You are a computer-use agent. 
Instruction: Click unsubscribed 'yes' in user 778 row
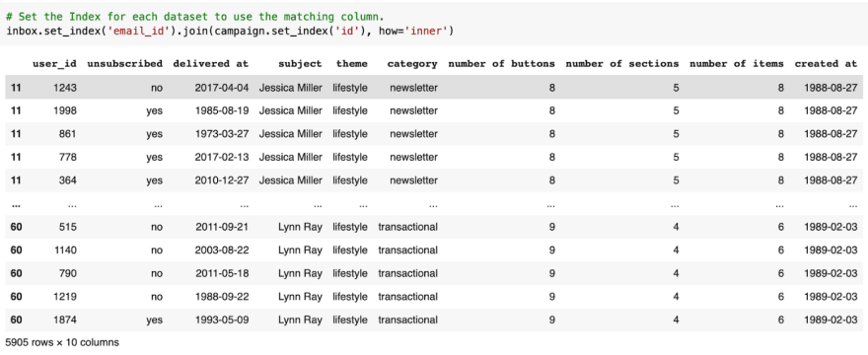pos(155,158)
